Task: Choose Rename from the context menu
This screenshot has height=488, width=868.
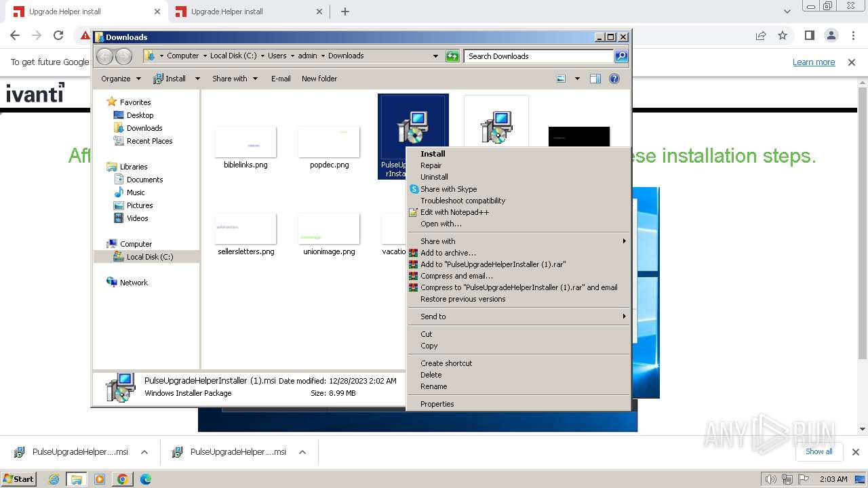Action: click(433, 386)
